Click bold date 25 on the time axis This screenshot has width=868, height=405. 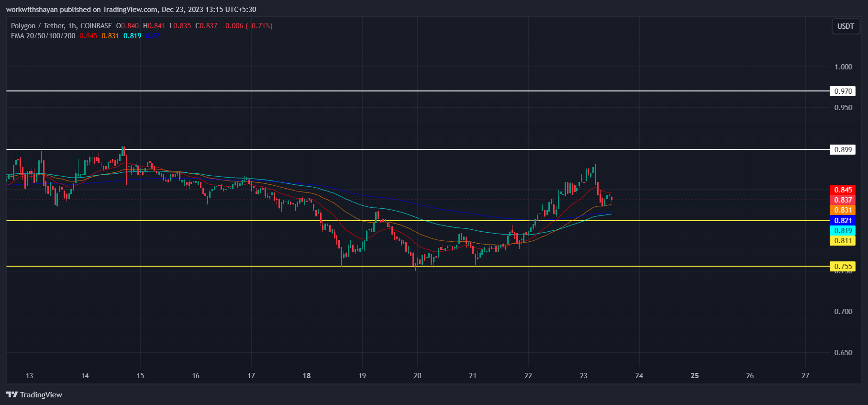(695, 375)
